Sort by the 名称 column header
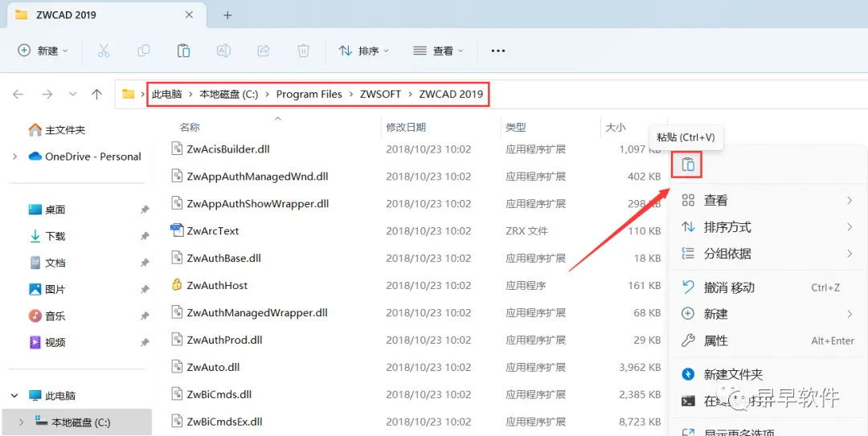 point(190,127)
